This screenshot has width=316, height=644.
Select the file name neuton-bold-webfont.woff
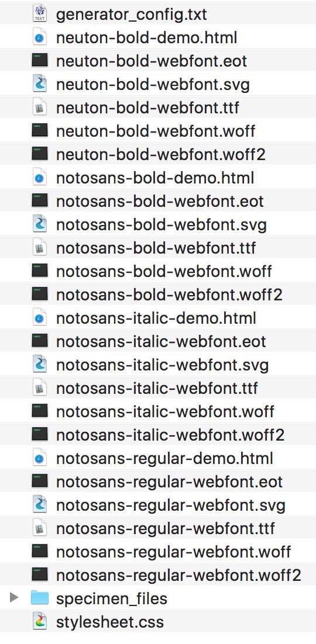(x=156, y=131)
